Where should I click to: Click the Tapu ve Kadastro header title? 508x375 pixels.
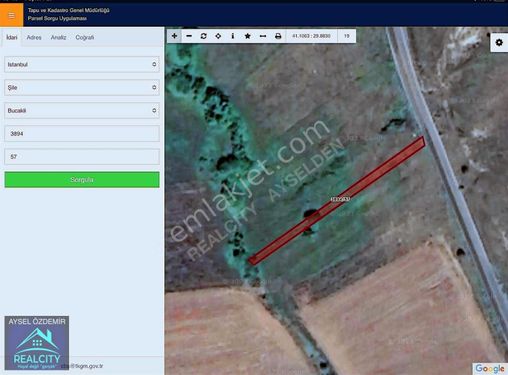[x=69, y=10]
